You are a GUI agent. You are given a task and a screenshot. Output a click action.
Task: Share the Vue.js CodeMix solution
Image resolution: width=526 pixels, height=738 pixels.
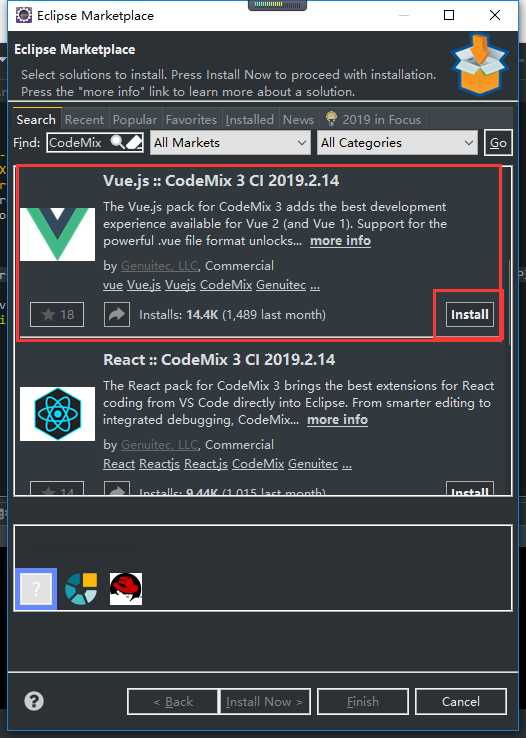[117, 314]
